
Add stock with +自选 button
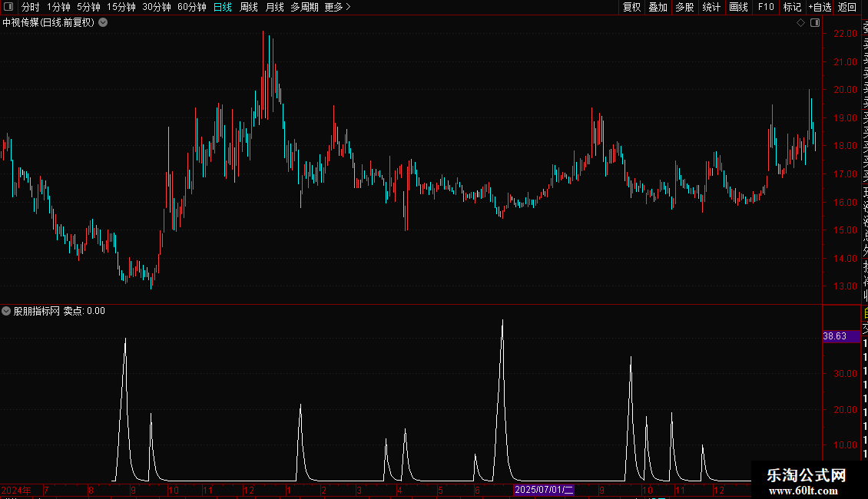point(820,7)
